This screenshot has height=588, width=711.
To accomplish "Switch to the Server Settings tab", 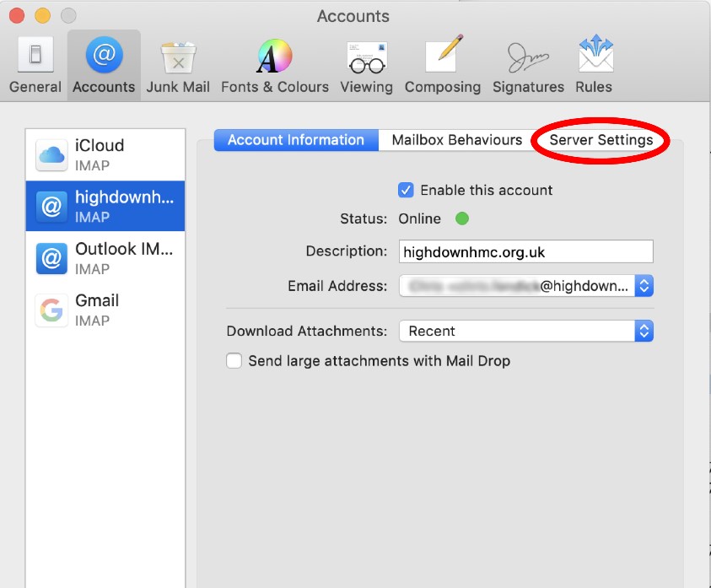I will pos(601,140).
